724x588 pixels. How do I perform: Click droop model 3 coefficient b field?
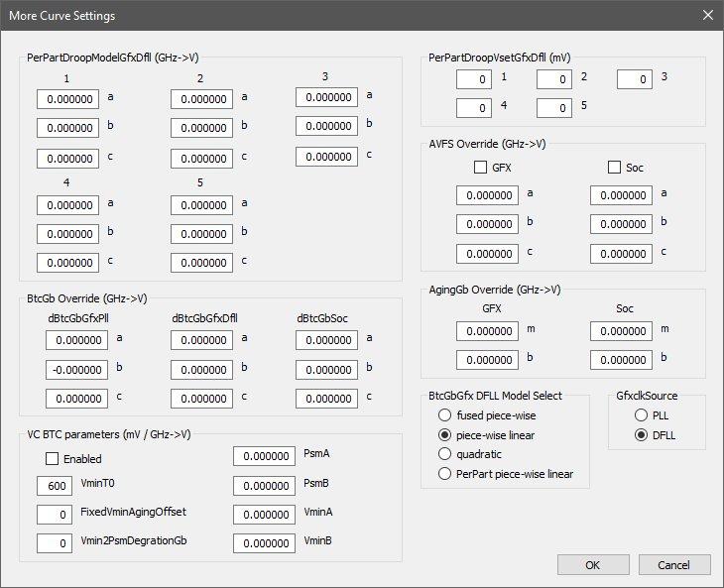(327, 126)
